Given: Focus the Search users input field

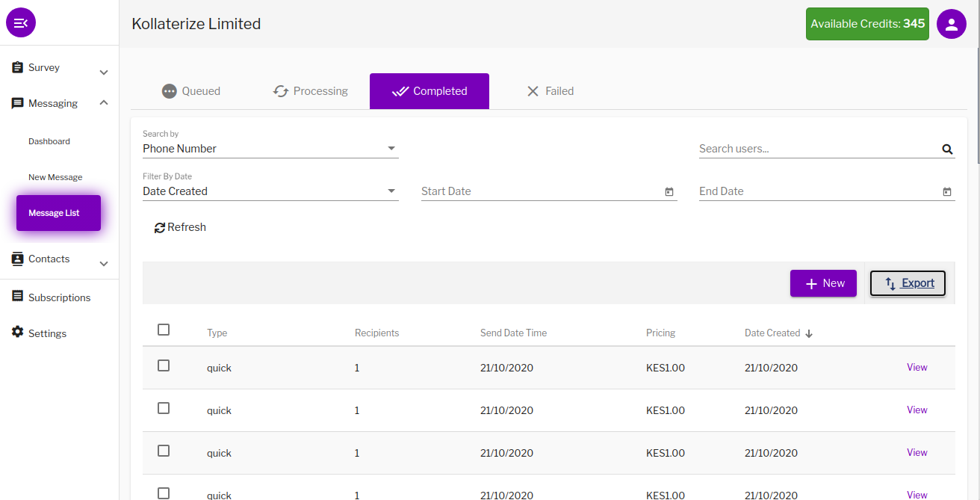Looking at the screenshot, I should click(x=819, y=149).
